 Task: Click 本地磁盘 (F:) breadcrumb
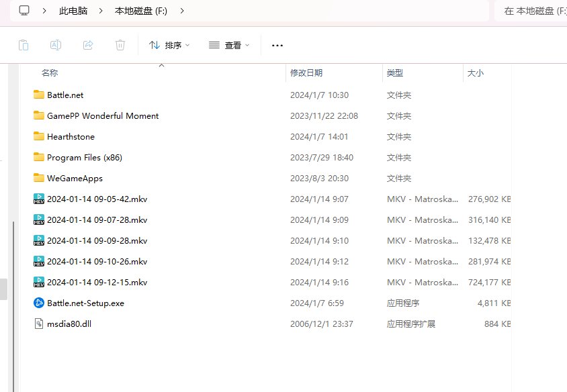click(141, 11)
